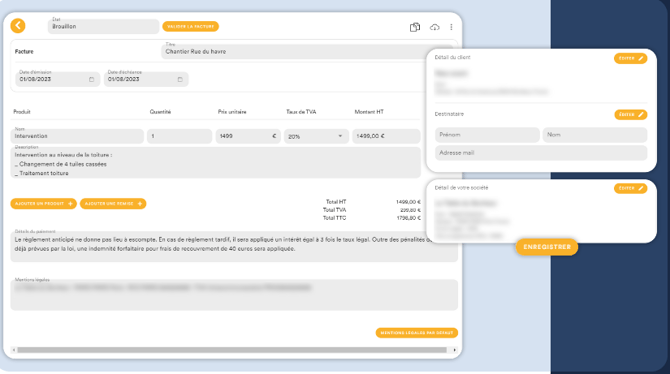The image size is (670, 374).
Task: Click the Total HT label
Action: [336, 202]
